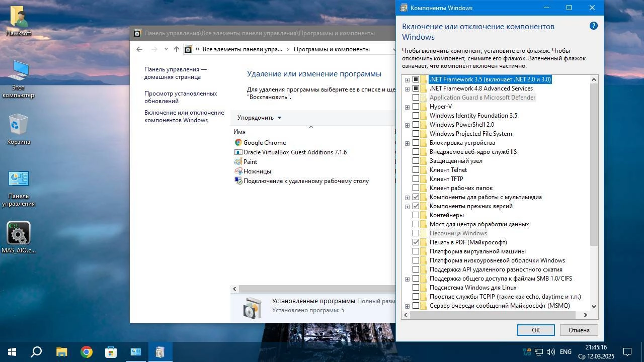Toggle the .NET Framework 3.5 checkbox

[x=416, y=79]
